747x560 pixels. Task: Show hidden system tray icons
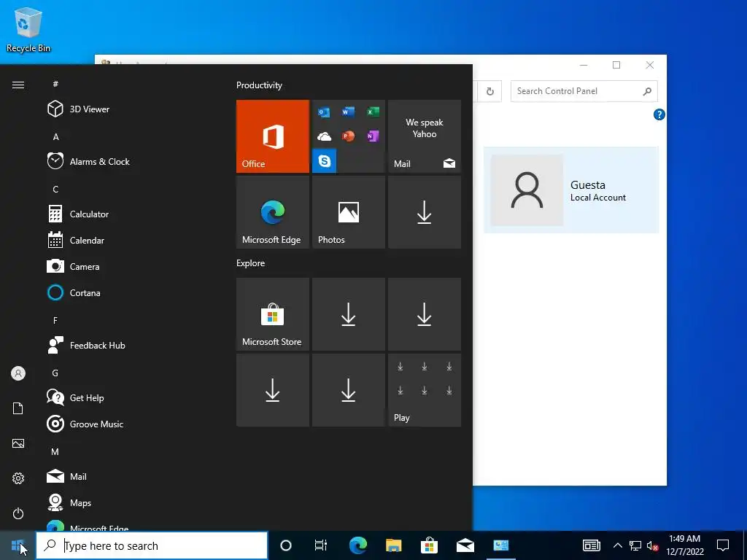[617, 545]
